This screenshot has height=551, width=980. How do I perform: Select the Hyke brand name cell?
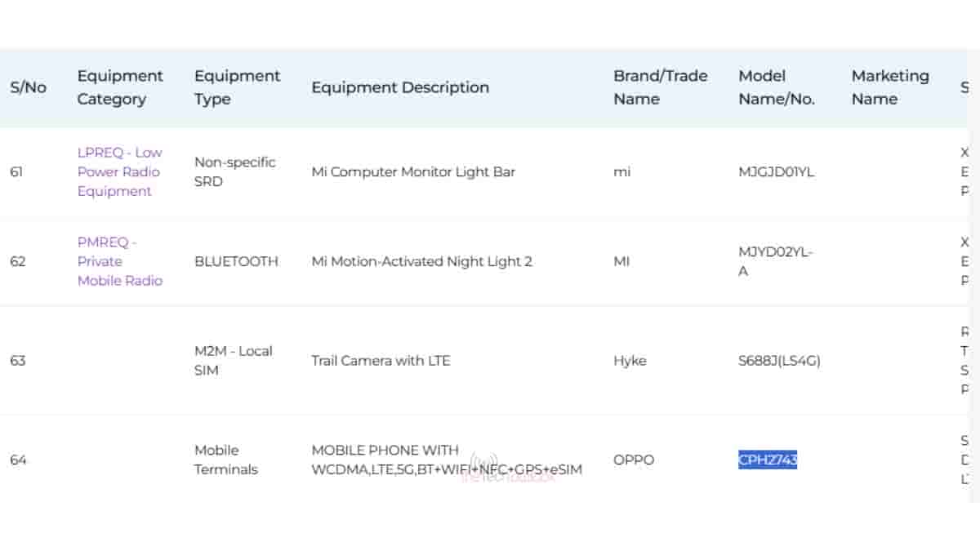click(x=630, y=360)
